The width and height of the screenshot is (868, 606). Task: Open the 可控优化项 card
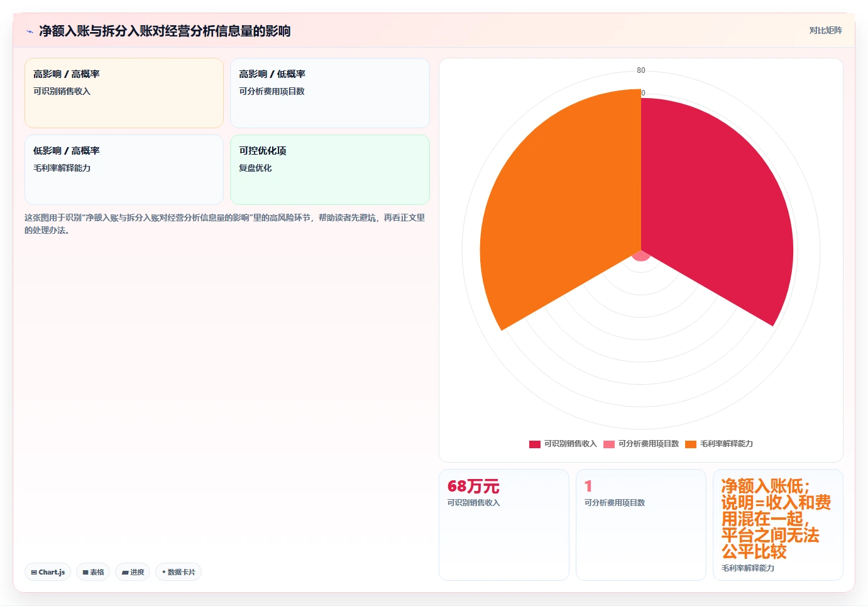pos(329,170)
